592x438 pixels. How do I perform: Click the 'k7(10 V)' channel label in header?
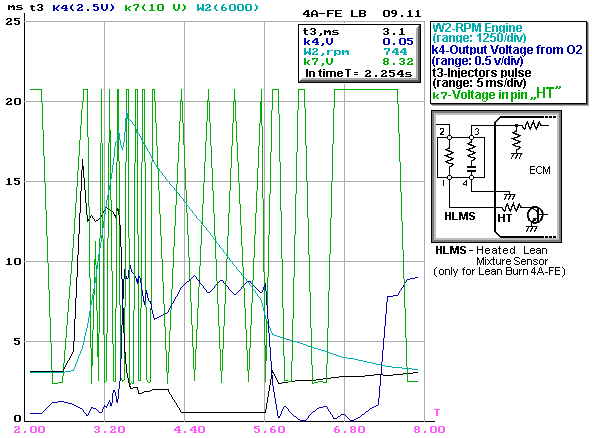156,7
